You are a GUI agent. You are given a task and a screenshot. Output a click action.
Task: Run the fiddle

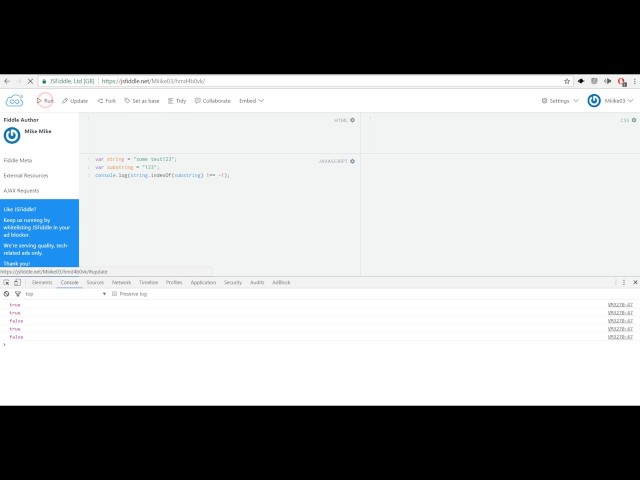click(x=45, y=101)
